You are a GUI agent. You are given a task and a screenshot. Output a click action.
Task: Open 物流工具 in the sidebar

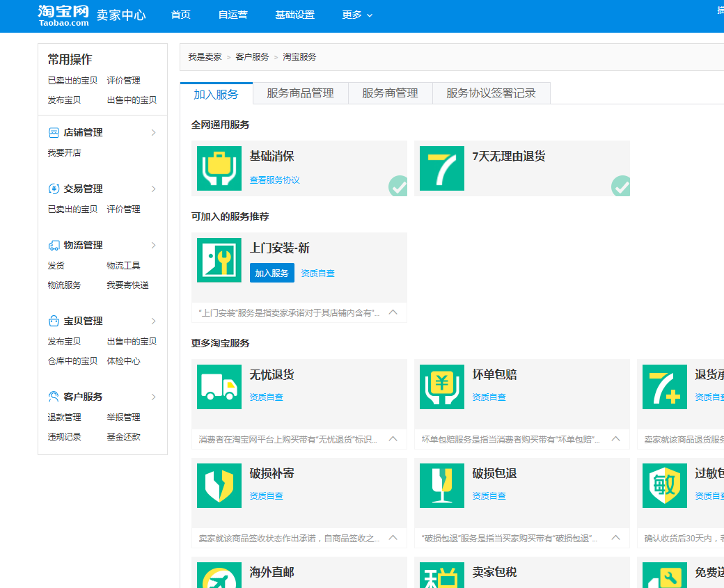(123, 265)
